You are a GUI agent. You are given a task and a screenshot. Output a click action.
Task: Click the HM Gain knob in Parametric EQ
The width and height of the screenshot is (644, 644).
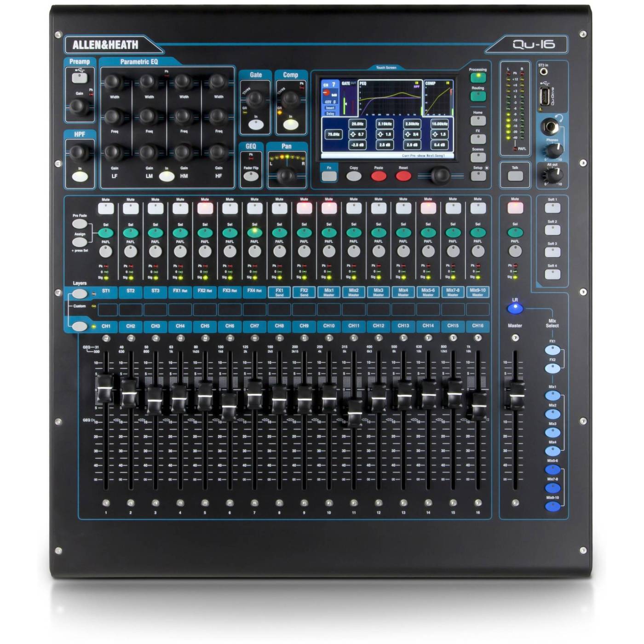pos(183,153)
